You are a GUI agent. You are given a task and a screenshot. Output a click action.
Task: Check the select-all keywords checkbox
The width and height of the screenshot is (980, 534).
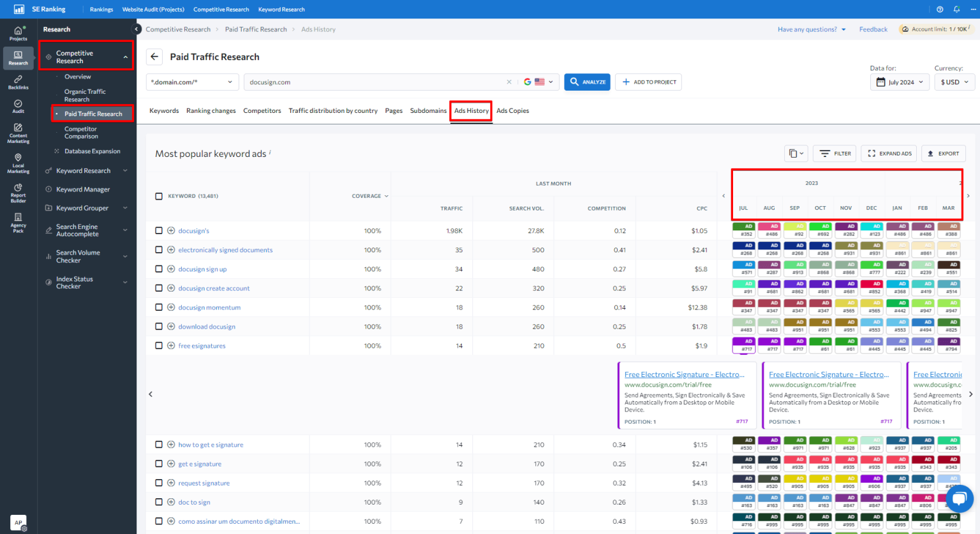pos(158,197)
